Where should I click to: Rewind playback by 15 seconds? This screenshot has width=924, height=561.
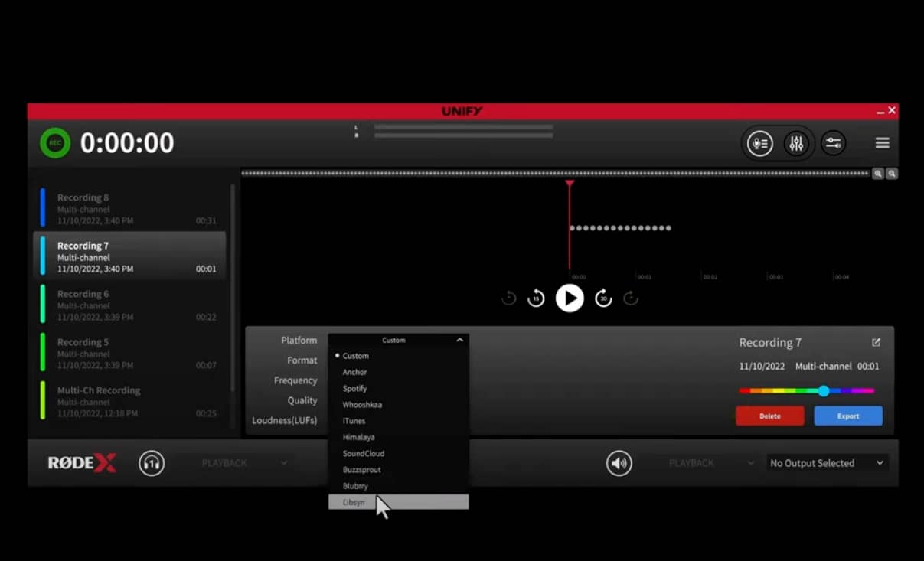536,298
